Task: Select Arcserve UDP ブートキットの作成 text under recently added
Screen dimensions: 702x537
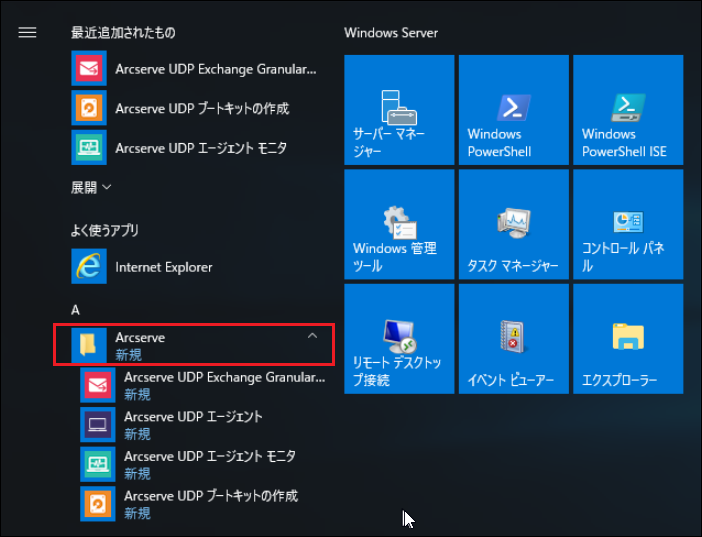Action: point(202,108)
